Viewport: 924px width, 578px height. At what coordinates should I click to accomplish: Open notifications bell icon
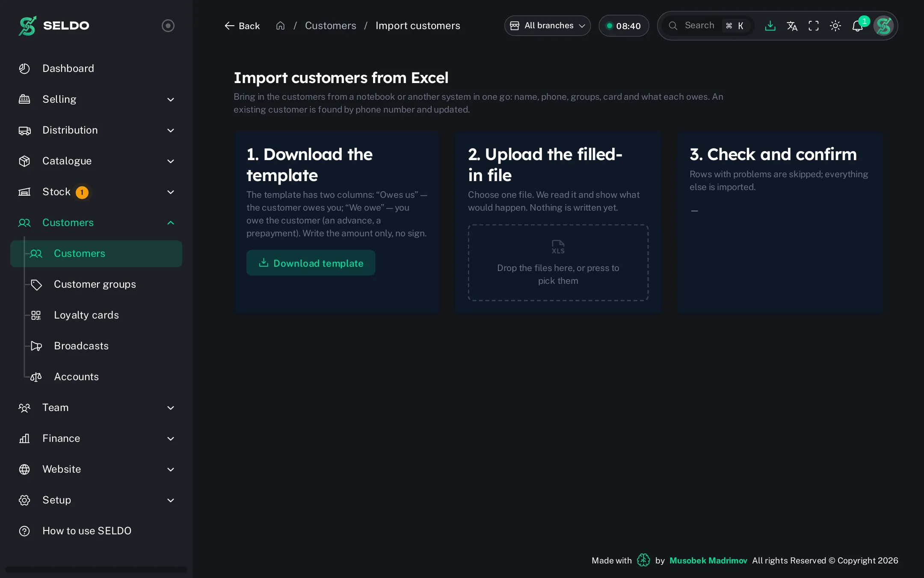click(x=858, y=26)
